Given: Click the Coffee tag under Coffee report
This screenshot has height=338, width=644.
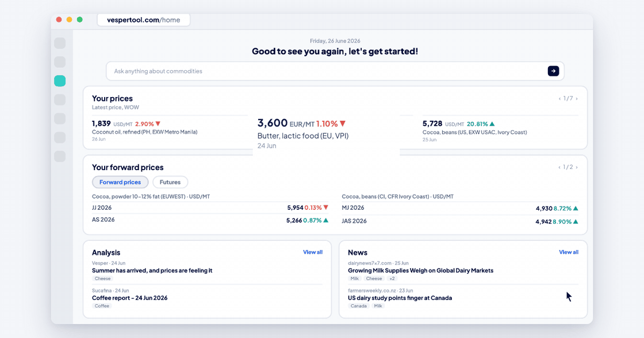Looking at the screenshot, I should click(x=102, y=306).
